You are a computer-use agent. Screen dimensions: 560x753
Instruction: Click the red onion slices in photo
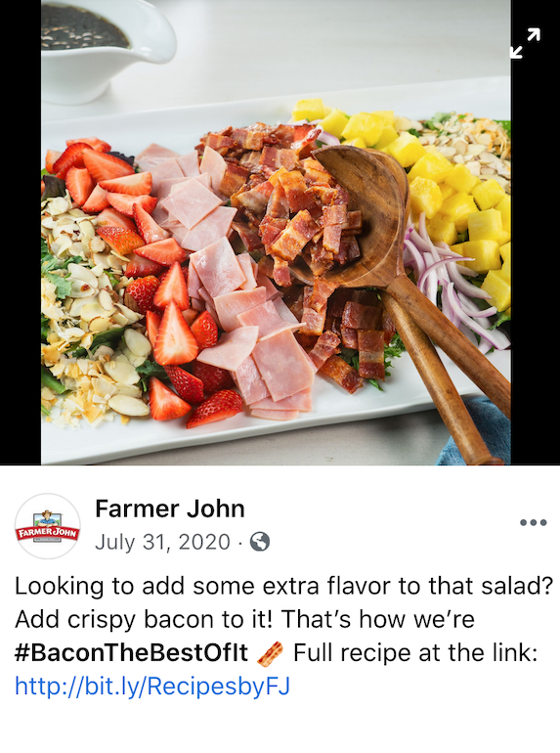click(x=452, y=288)
